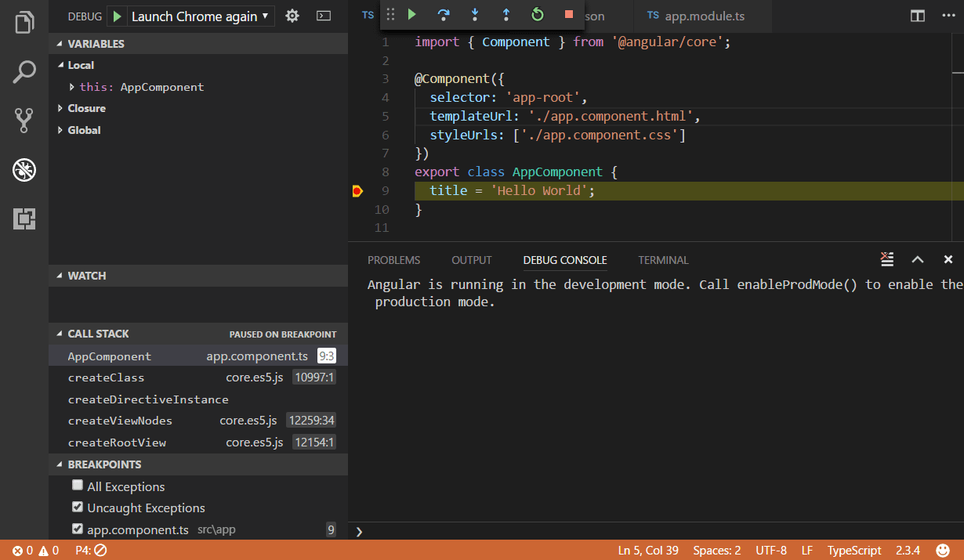Select the app.module.ts editor tab
Image resolution: width=964 pixels, height=560 pixels.
point(703,16)
